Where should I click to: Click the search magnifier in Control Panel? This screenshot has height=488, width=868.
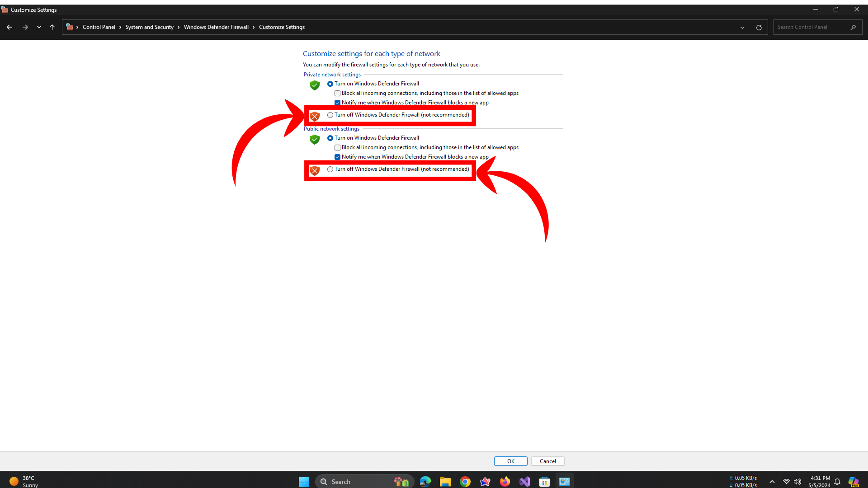point(853,27)
